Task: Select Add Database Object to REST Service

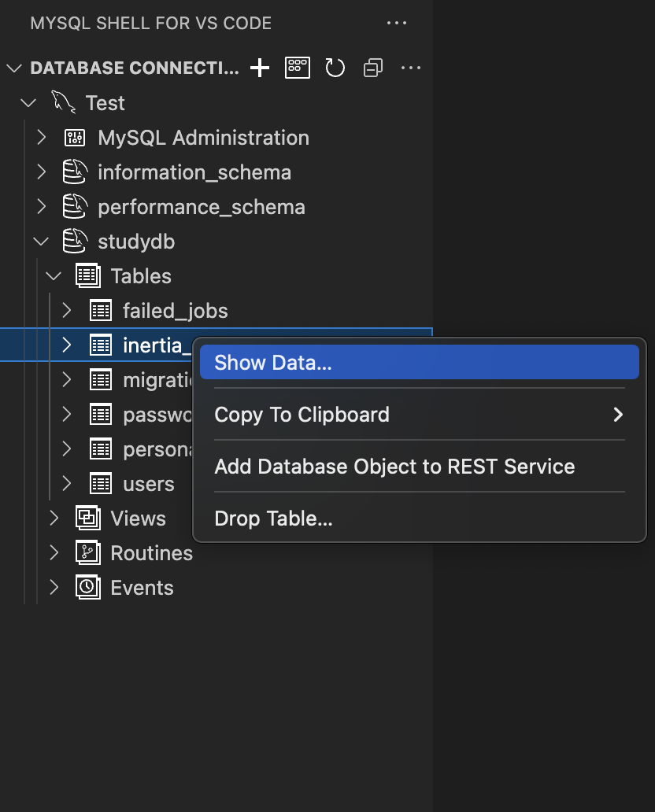Action: (x=394, y=467)
